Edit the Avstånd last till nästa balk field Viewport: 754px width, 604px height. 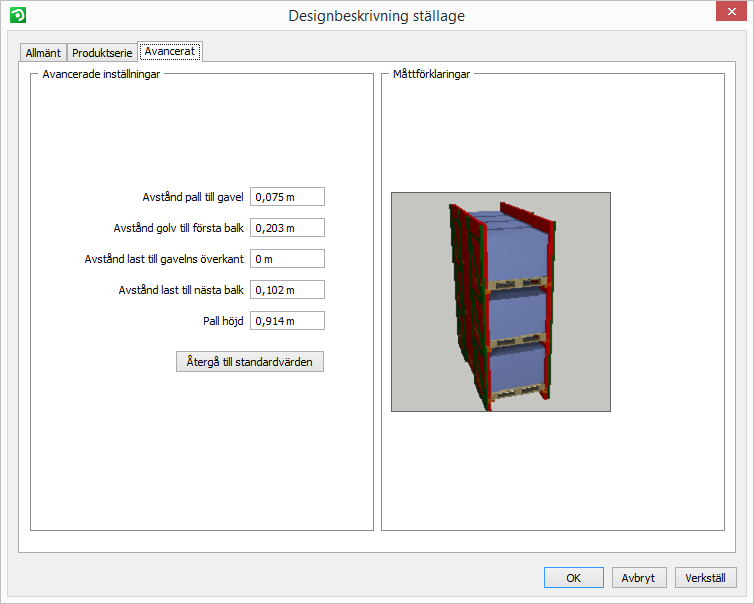287,289
